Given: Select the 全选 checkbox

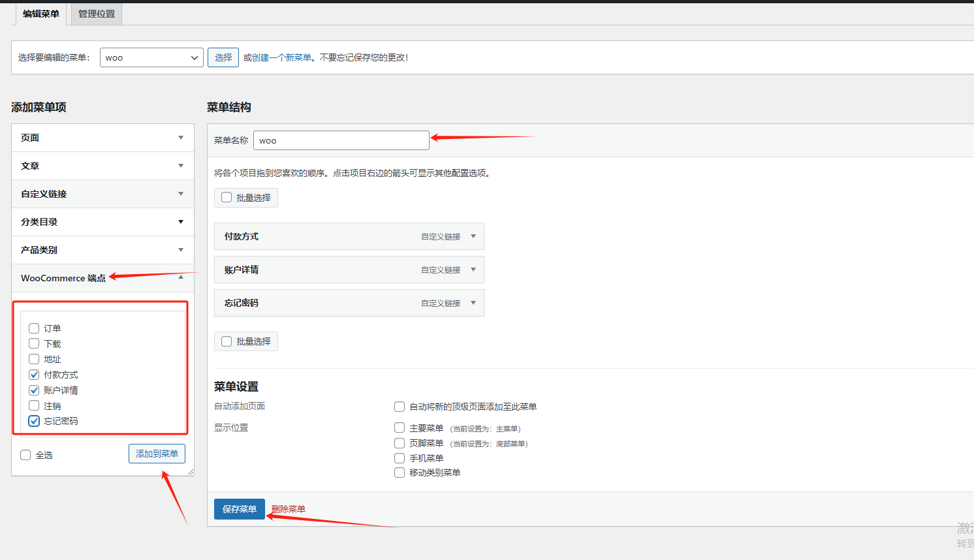Looking at the screenshot, I should pyautogui.click(x=25, y=455).
